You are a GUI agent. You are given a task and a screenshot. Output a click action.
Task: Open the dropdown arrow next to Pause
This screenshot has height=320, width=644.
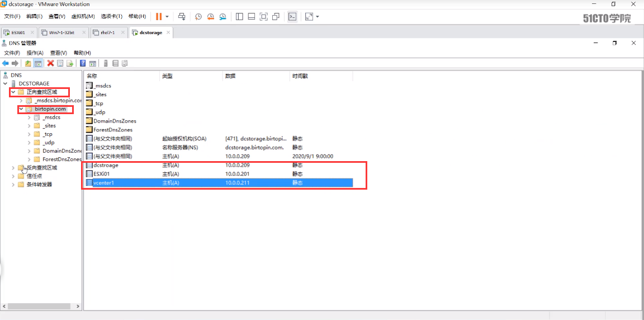167,17
